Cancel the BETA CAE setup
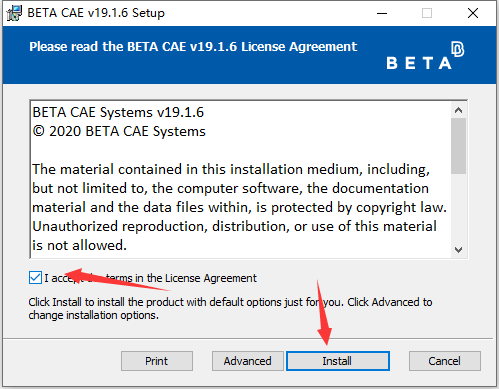 [x=445, y=361]
